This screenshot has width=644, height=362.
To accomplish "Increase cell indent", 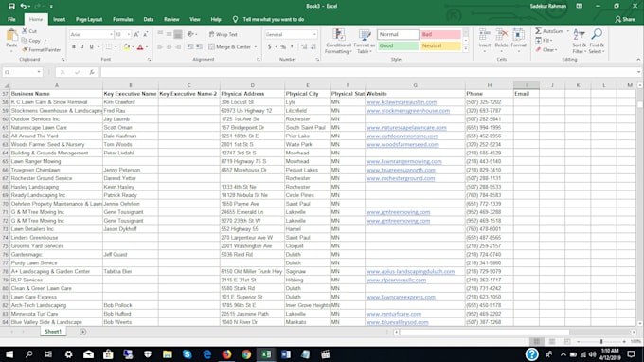I will click(199, 46).
